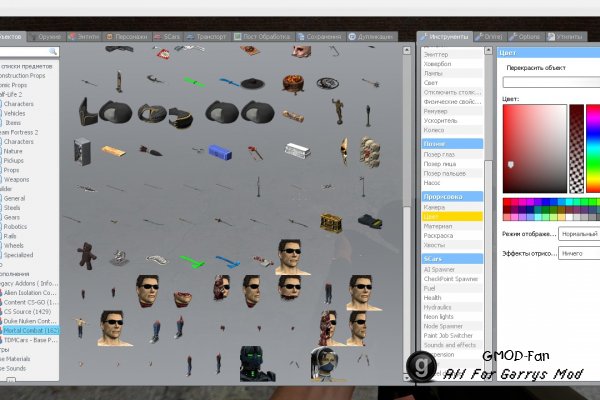This screenshot has height=400, width=600.
Task: Spawn the black straw hat prop
Action: pos(253,83)
